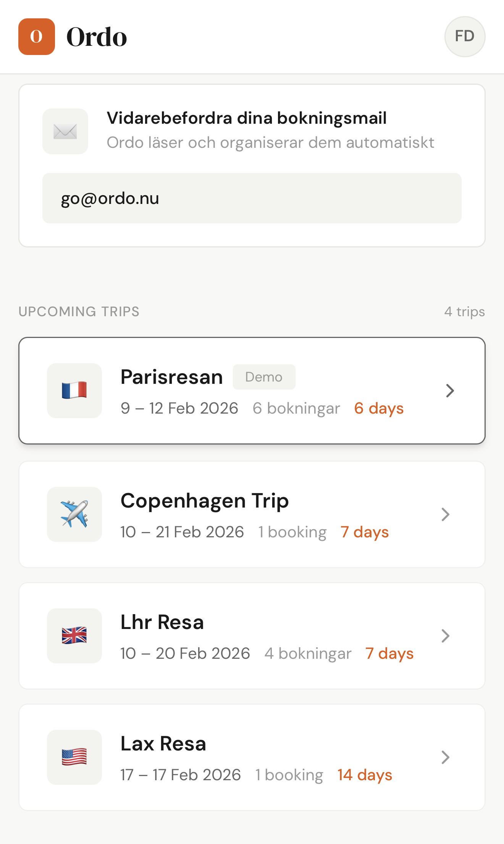Image resolution: width=504 pixels, height=844 pixels.
Task: Click the airplane icon for Copenhagen Trip
Action: click(74, 514)
